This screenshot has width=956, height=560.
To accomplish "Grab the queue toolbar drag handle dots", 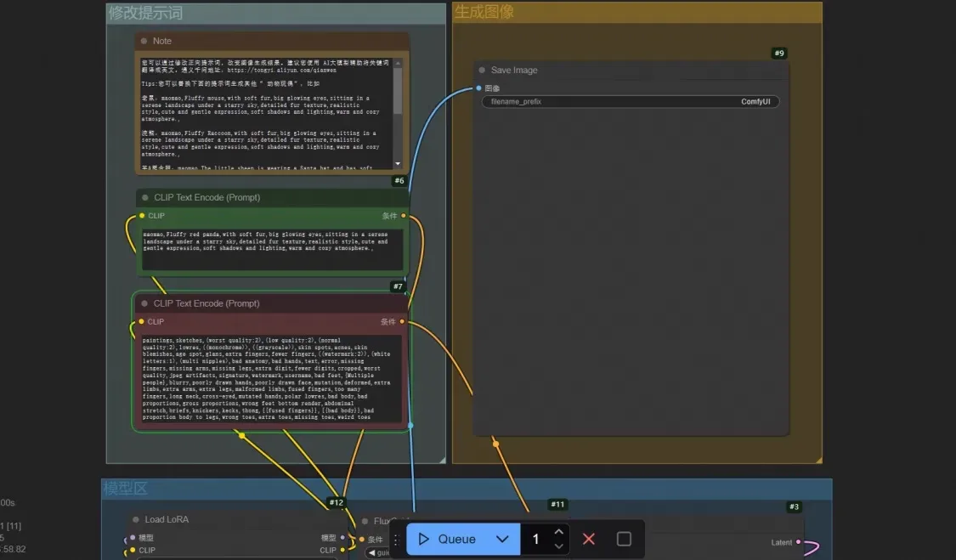I will (396, 540).
